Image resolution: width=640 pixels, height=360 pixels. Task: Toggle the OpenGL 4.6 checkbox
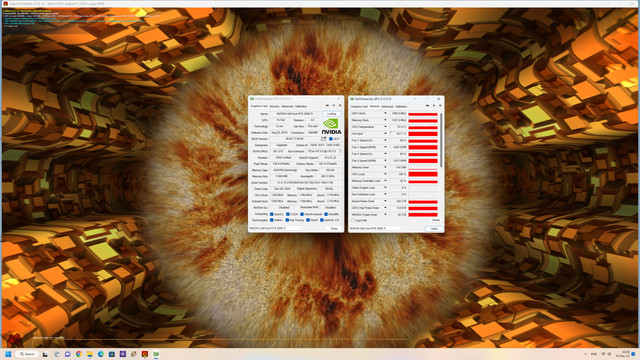point(322,220)
